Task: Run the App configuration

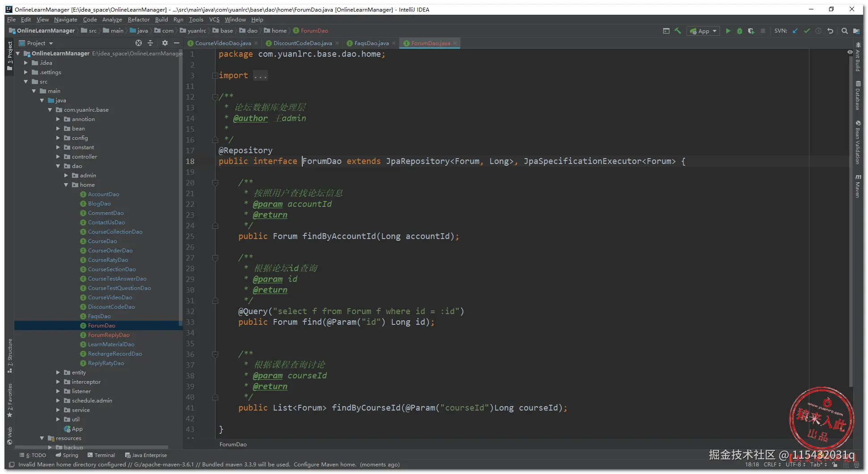Action: point(728,31)
